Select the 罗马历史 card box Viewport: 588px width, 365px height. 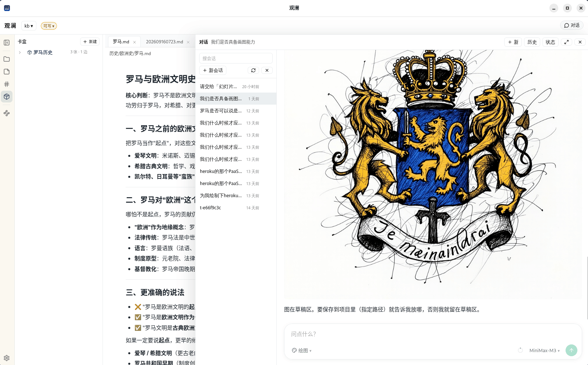pos(43,53)
